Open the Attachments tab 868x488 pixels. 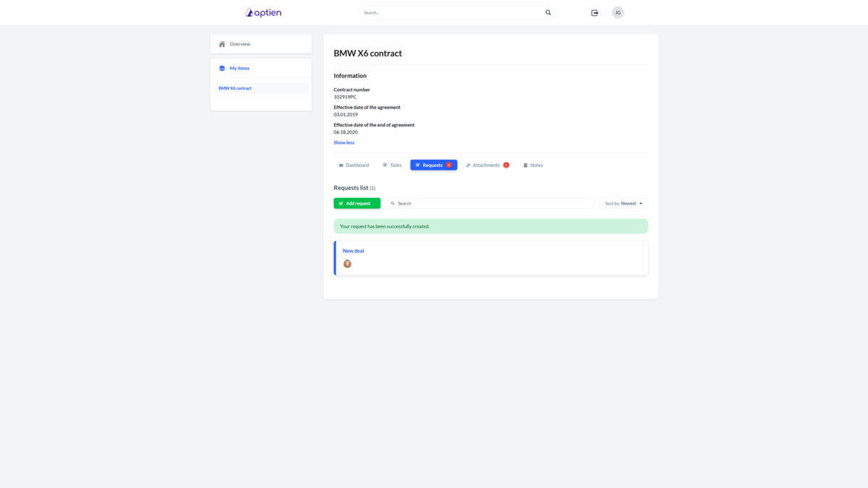pos(488,165)
